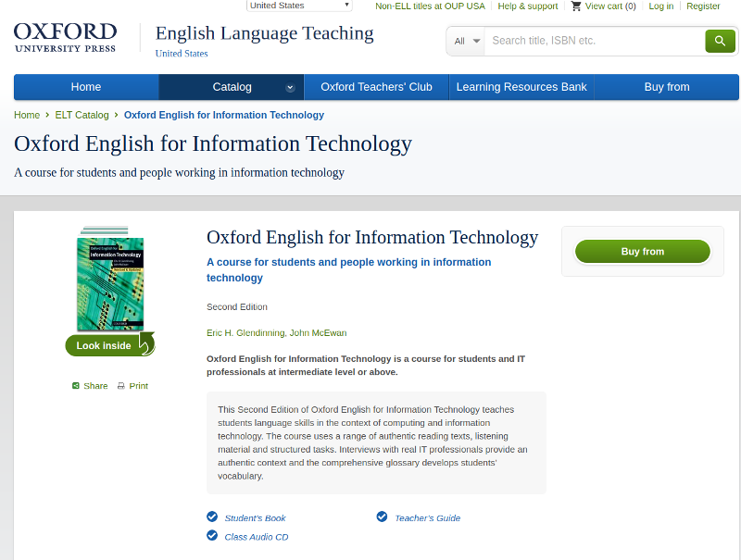Click the check icon next to Teacher's Guide
Viewport: 741px width, 560px height.
(382, 516)
